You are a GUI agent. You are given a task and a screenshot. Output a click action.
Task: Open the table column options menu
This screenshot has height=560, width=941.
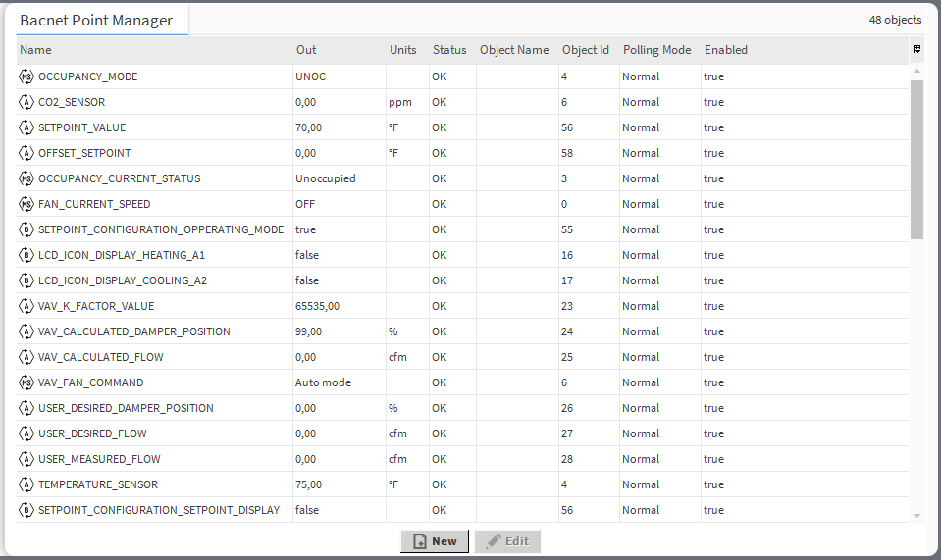point(916,49)
